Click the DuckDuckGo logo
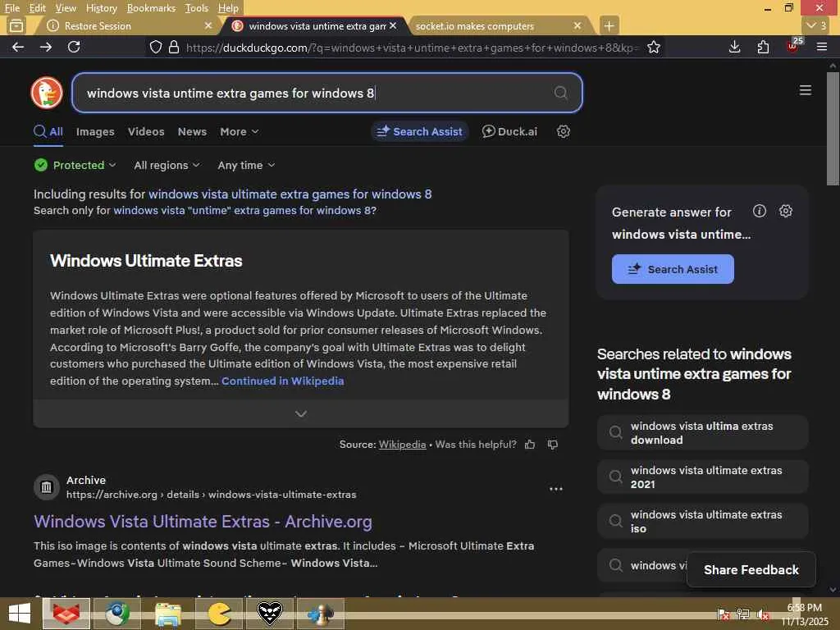Screen dimensions: 840x630 (47, 93)
